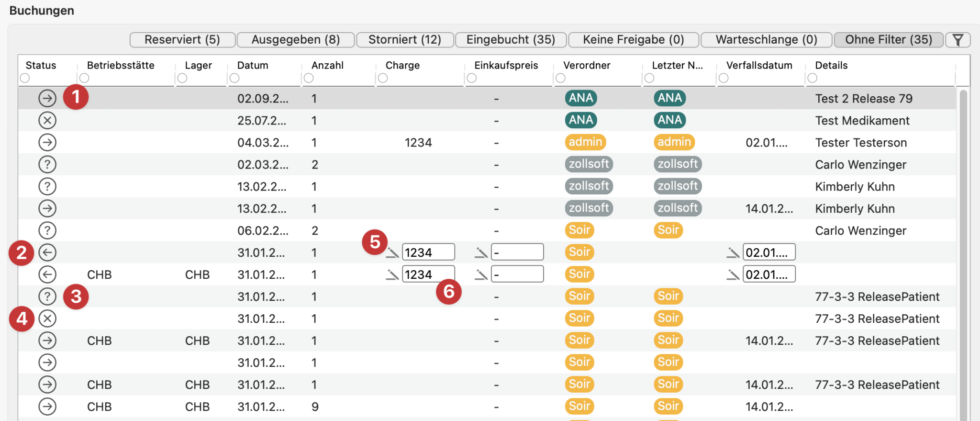Show Reserviert (5) bookings
The height and width of the screenshot is (421, 980).
click(182, 40)
